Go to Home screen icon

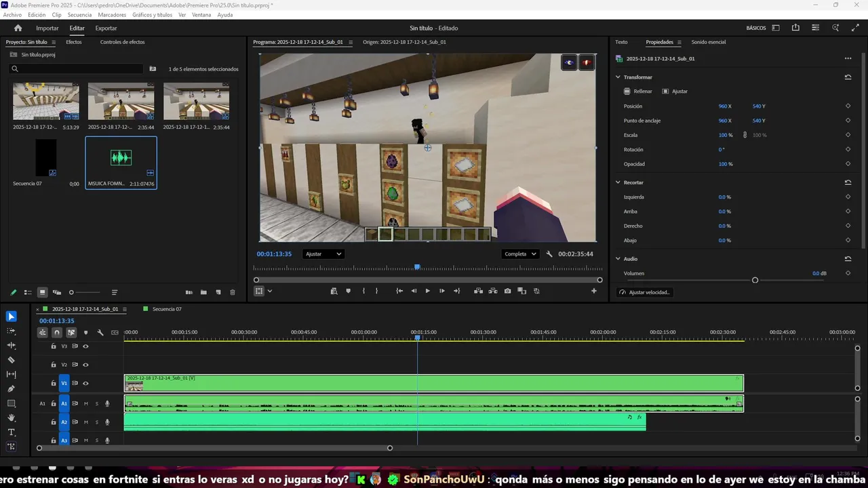pos(18,28)
